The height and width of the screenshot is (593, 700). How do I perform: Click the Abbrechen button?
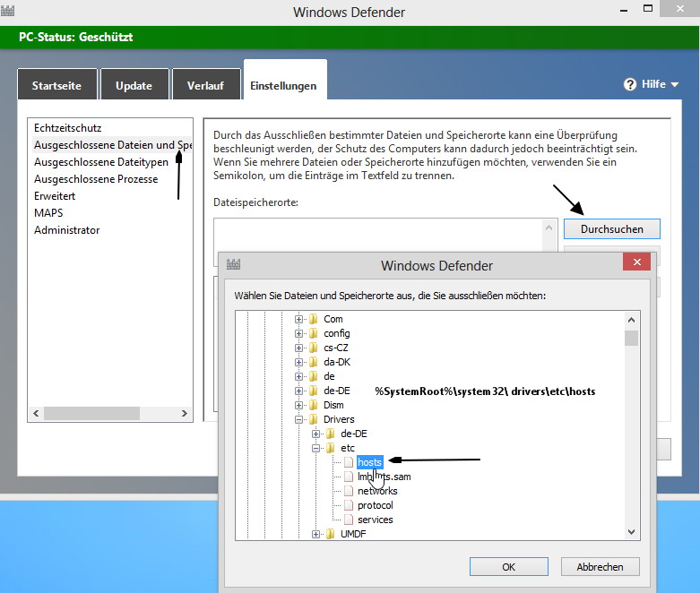coord(600,567)
